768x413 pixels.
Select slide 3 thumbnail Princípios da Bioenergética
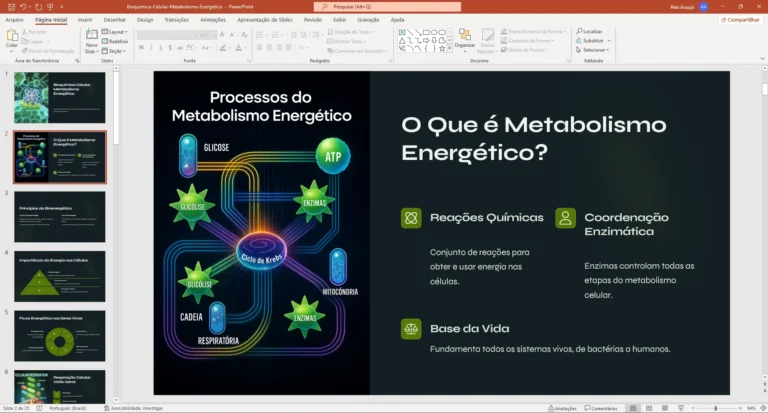click(x=59, y=217)
